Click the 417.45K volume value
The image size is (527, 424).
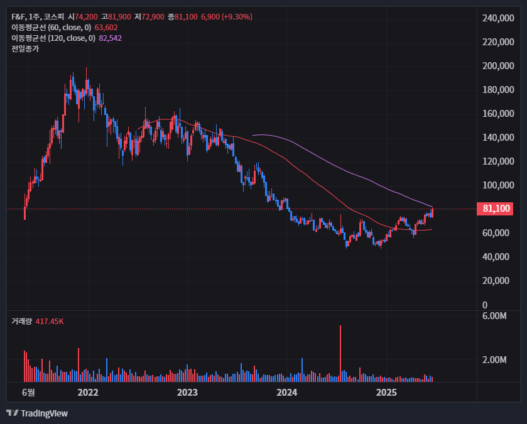tap(49, 322)
